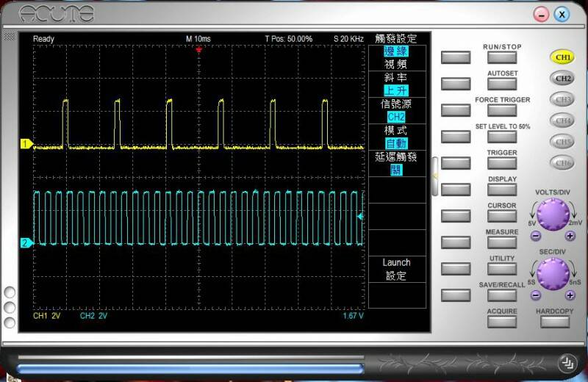The image size is (588, 382).
Task: Open the CURSOR settings button
Action: click(502, 216)
